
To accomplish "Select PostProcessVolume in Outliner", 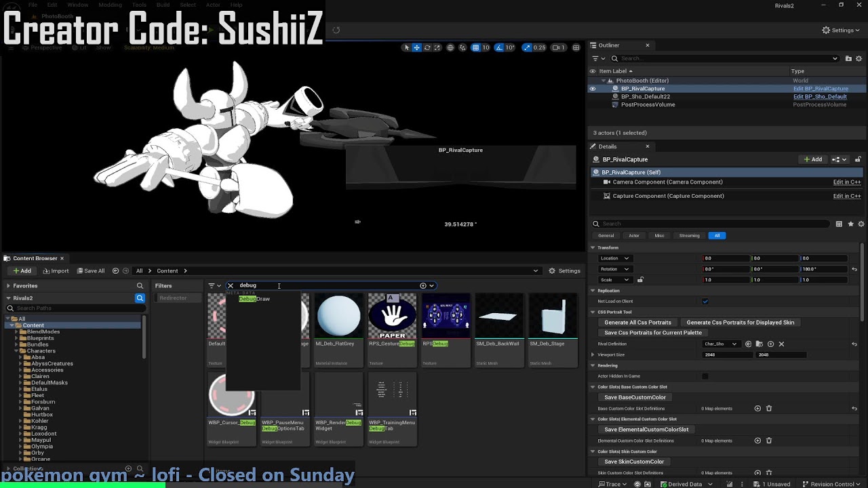I will click(648, 104).
